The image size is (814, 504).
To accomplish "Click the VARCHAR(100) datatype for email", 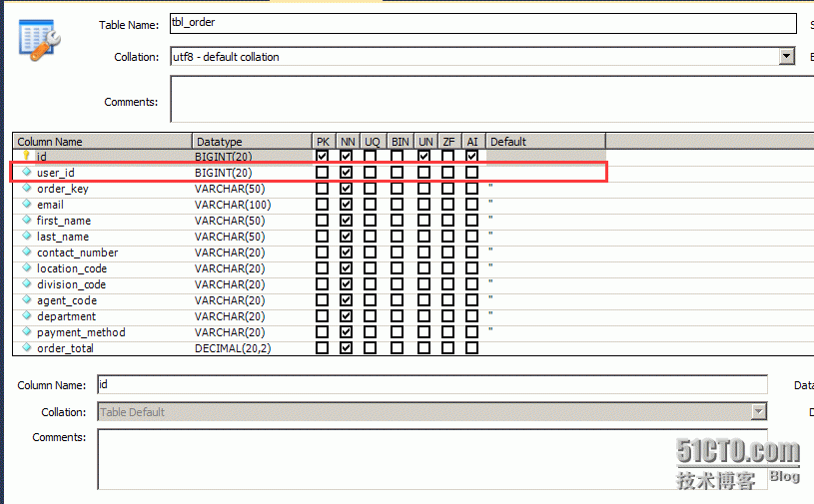I will pos(233,205).
